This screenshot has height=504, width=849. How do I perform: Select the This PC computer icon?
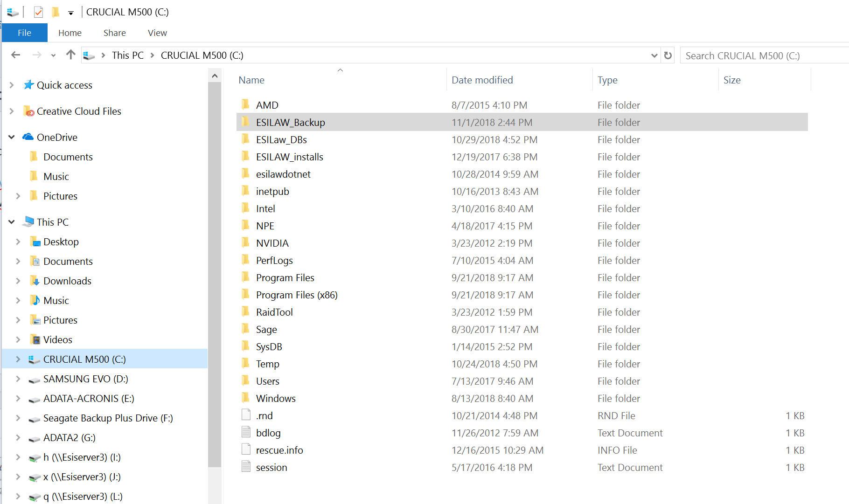tap(28, 221)
